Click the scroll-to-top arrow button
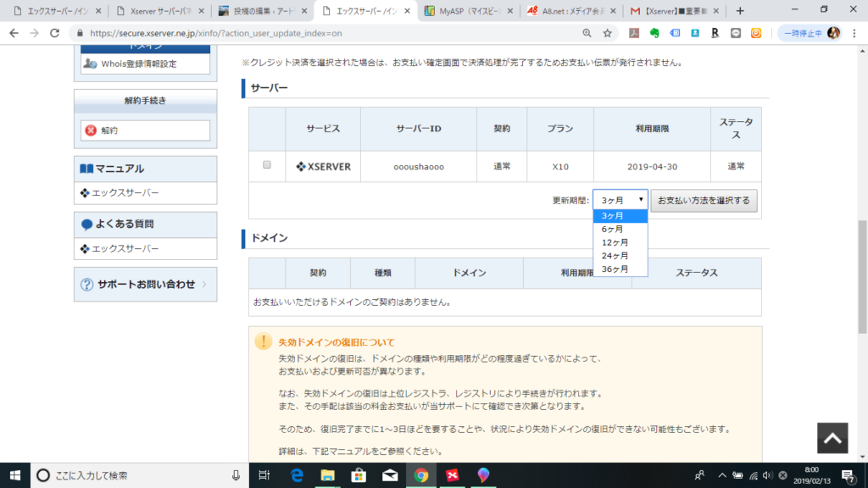Image resolution: width=868 pixels, height=488 pixels. coord(832,438)
